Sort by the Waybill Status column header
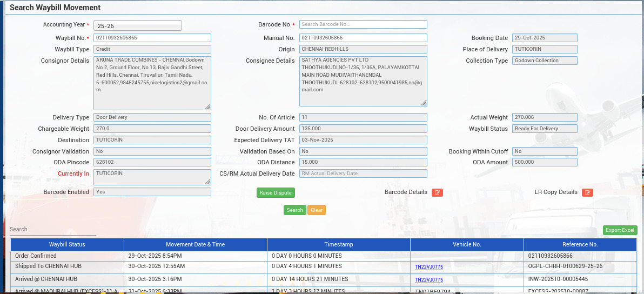The height and width of the screenshot is (294, 644). (x=67, y=244)
